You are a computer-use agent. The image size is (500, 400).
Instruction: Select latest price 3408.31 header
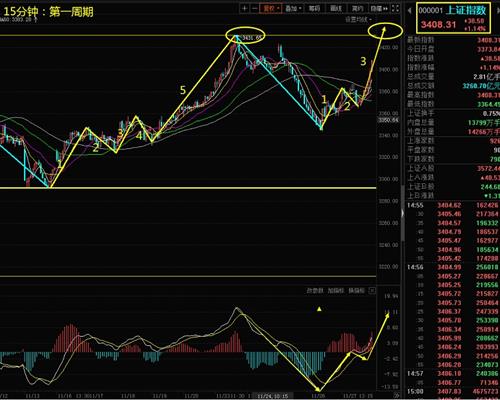point(438,24)
